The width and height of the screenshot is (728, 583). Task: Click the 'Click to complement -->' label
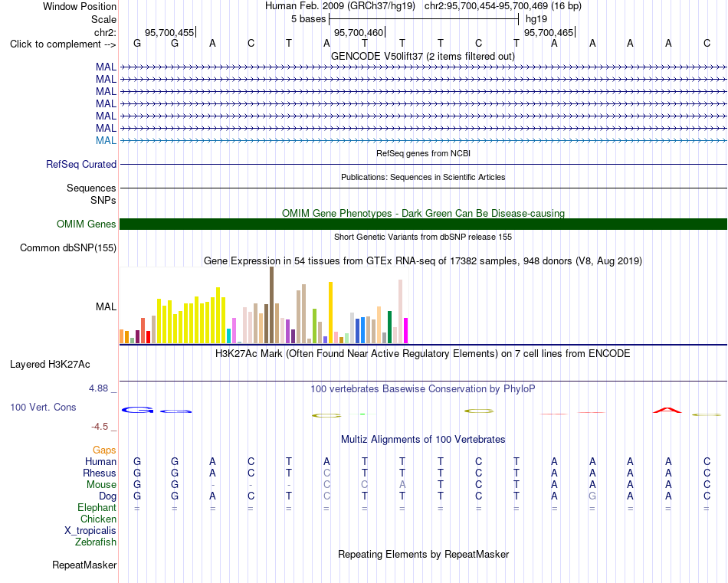pos(63,44)
